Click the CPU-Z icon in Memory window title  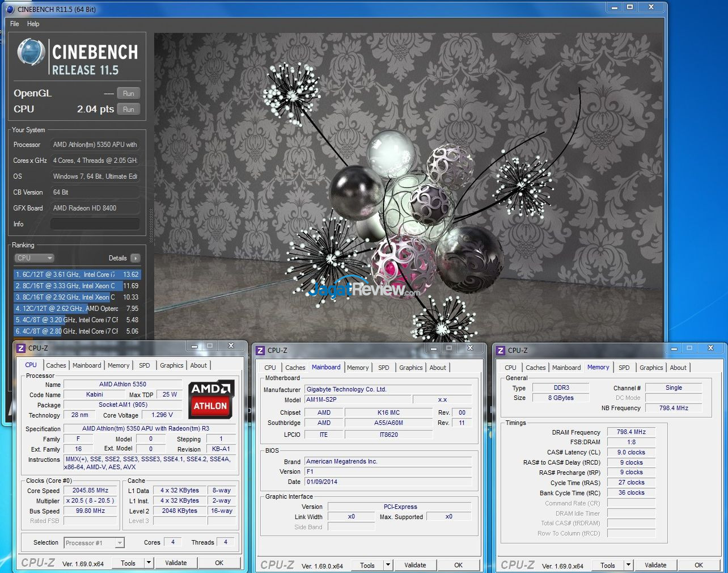pos(501,351)
